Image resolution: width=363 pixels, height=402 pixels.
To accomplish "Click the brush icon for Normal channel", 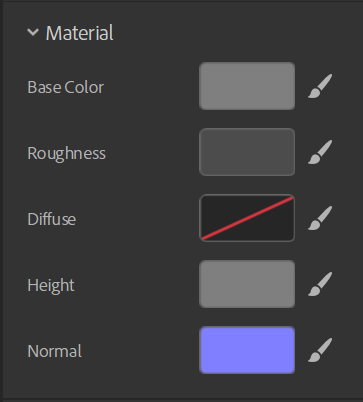I will pos(320,350).
